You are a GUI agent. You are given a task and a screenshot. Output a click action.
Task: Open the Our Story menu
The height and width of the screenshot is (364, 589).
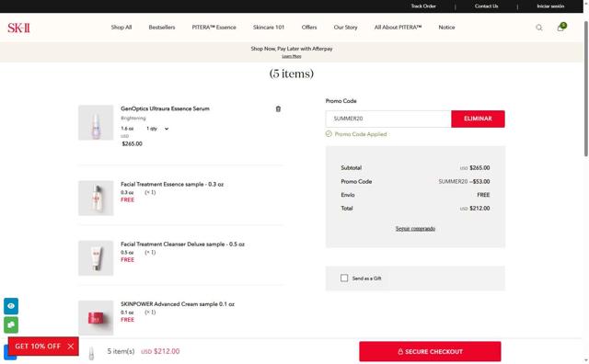[x=346, y=28]
